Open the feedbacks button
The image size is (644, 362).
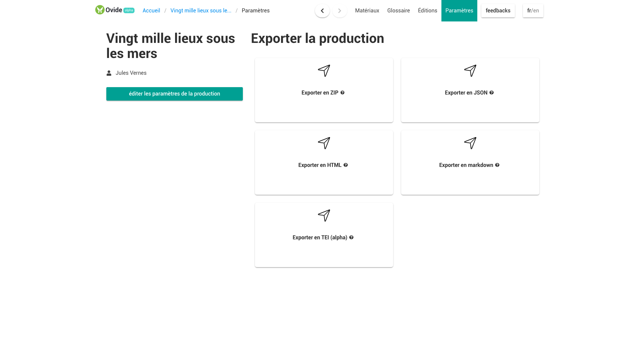[x=498, y=11]
